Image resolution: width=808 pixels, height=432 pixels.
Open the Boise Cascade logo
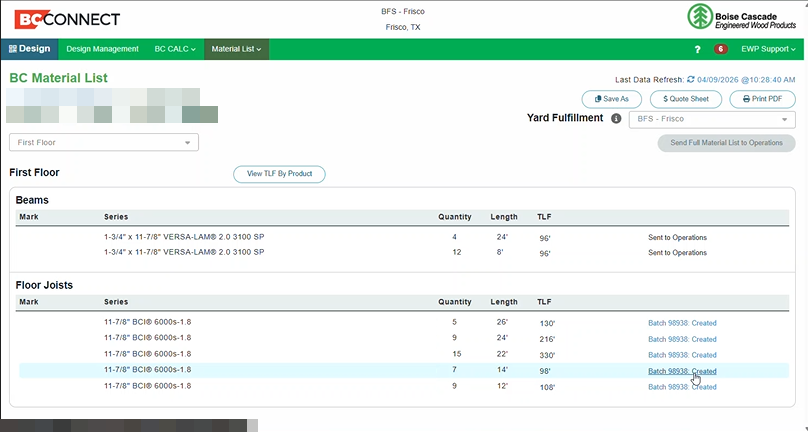click(742, 17)
